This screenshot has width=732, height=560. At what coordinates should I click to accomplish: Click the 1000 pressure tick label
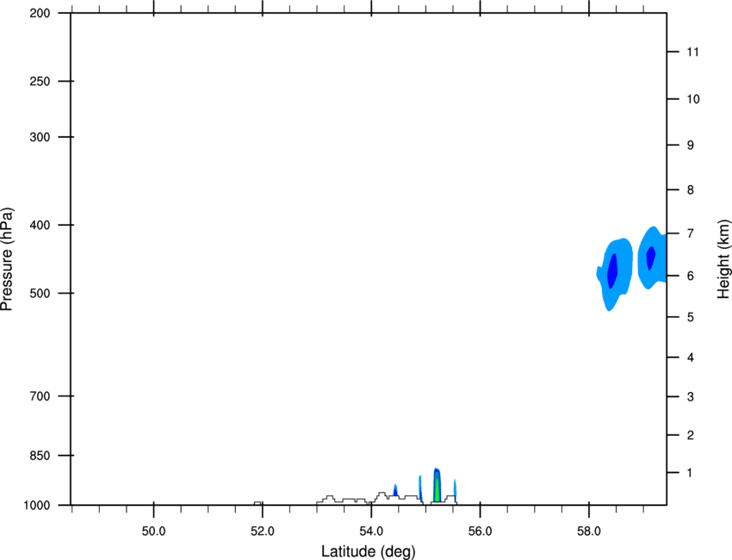(x=37, y=506)
